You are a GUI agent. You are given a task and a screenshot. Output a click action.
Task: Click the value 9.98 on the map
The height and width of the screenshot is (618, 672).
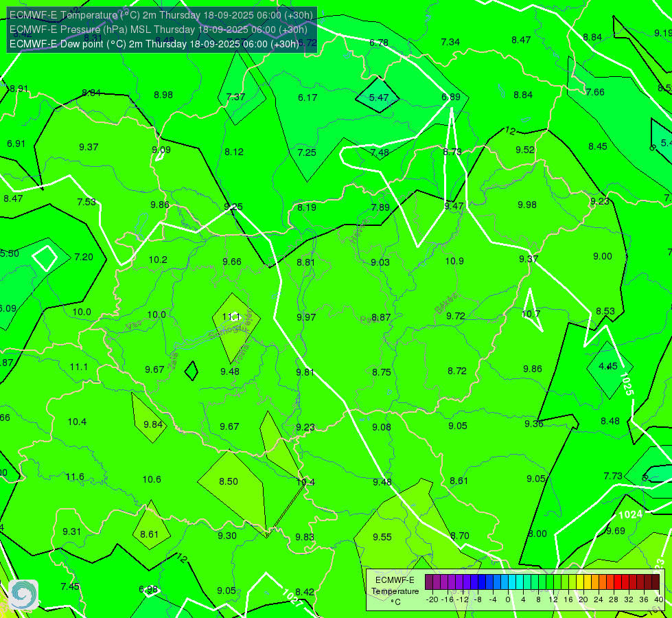[x=527, y=205]
